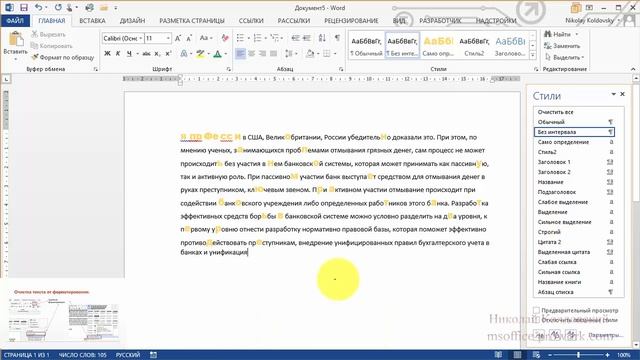Image resolution: width=640 pixels, height=360 pixels.
Task: Click the word count ЧИСЛО СЛОВ: 105
Action: point(82,355)
